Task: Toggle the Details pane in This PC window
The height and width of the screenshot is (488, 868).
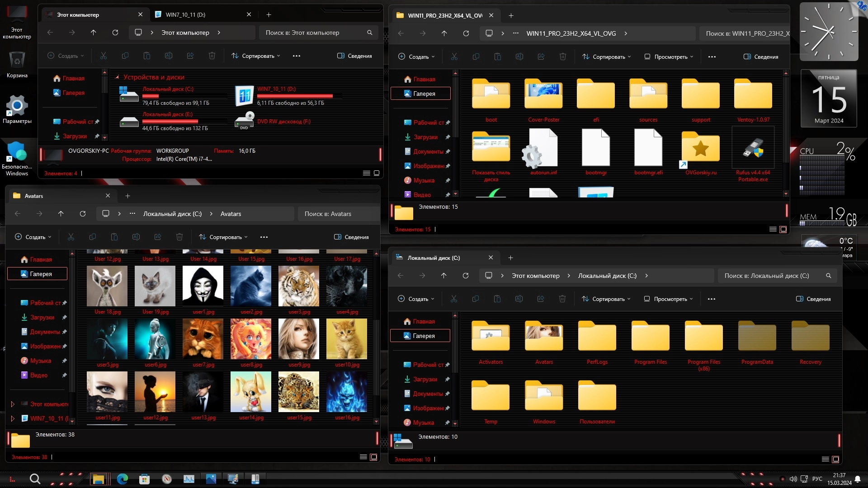Action: pos(354,56)
